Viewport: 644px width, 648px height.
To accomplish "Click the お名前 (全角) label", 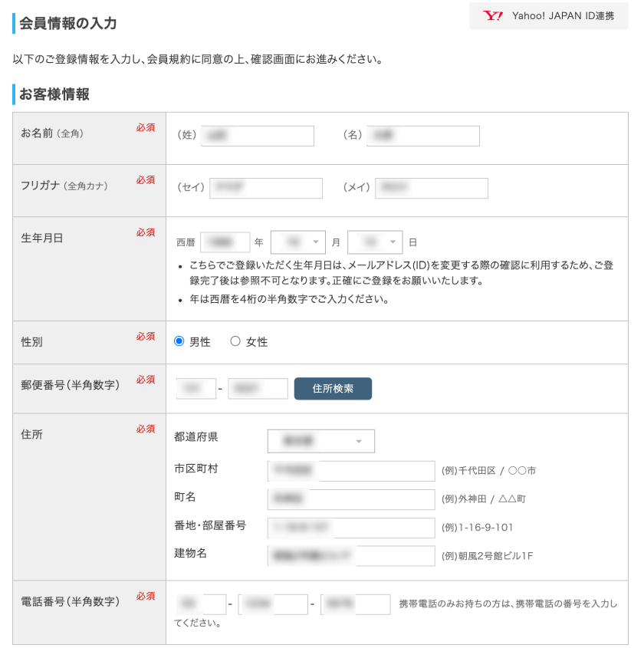I will coord(52,133).
